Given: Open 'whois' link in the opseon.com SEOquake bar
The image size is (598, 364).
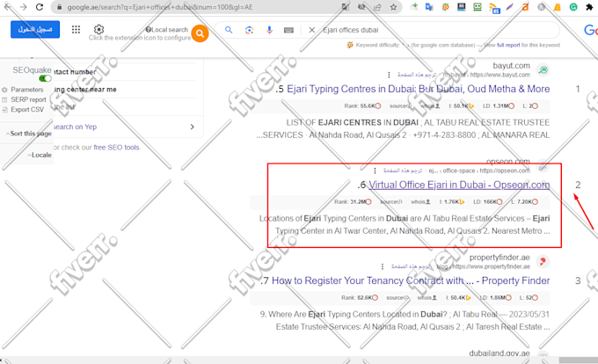Looking at the screenshot, I should (x=420, y=201).
